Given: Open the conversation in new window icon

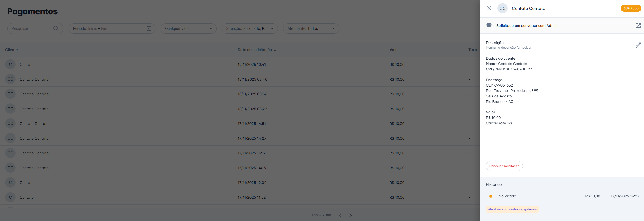Looking at the screenshot, I should [x=638, y=26].
